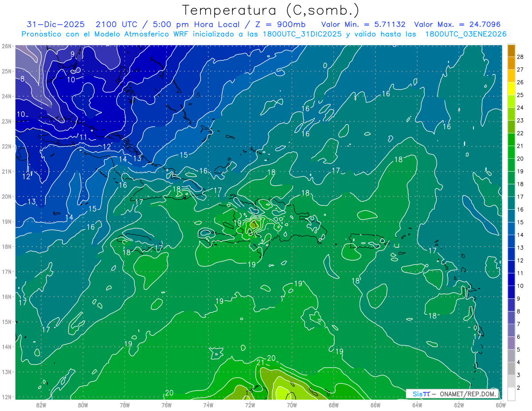Click '5:00 pm Hora Local' in header
Image resolution: width=532 pixels, height=411 pixels.
pyautogui.click(x=197, y=24)
